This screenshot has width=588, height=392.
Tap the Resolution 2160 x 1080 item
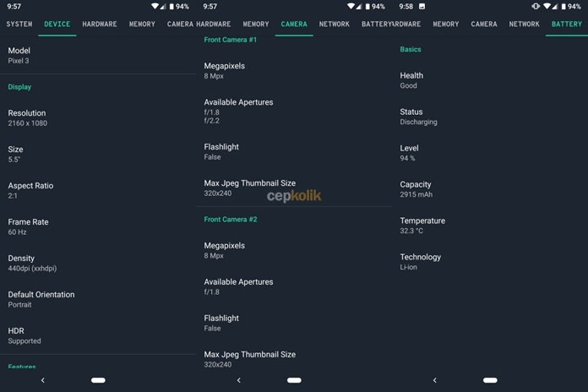(98, 117)
